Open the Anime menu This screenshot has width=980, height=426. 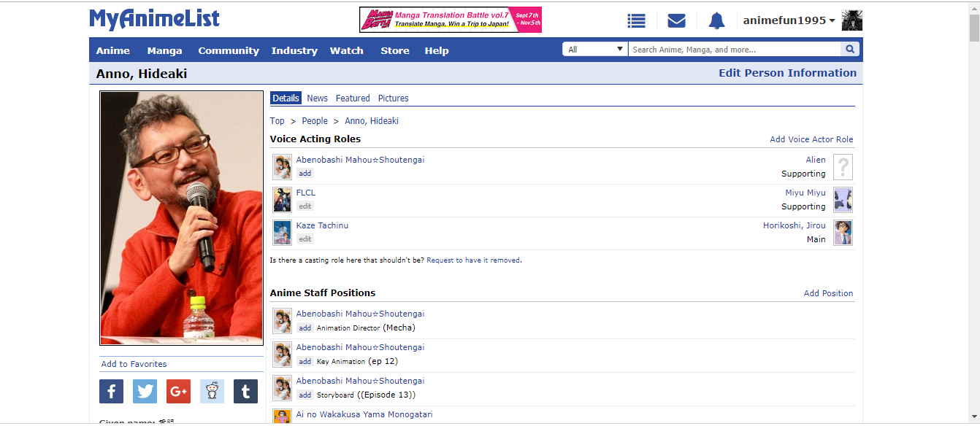click(113, 50)
